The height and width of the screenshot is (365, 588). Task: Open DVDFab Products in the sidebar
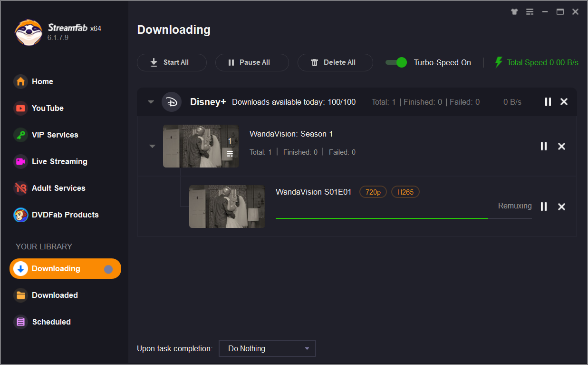click(x=65, y=215)
